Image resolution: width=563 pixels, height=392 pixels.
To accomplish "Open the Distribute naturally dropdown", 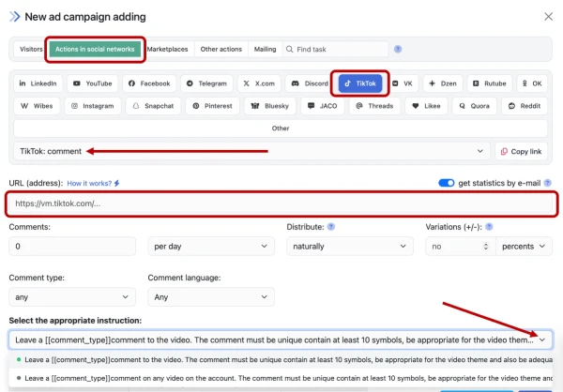I will pos(343,247).
